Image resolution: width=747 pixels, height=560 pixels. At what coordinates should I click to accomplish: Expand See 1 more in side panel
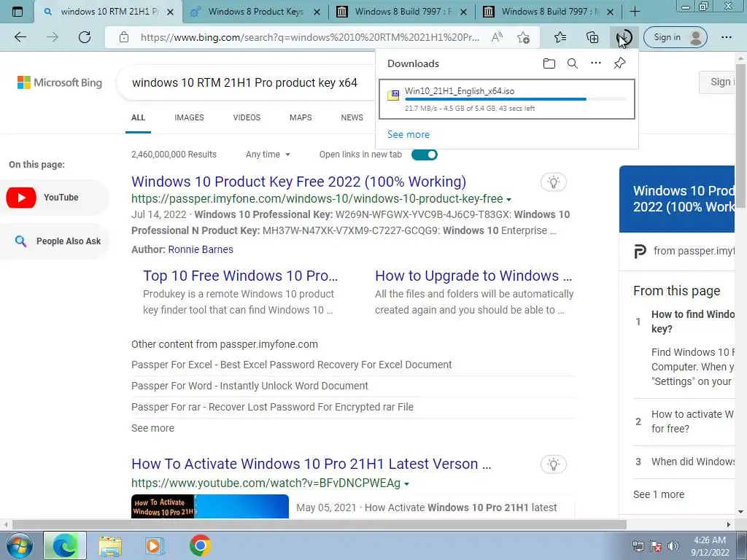[x=659, y=494]
